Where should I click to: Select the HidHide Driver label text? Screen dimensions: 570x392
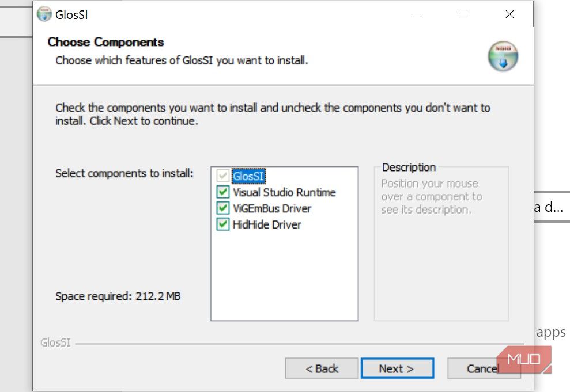tap(267, 224)
